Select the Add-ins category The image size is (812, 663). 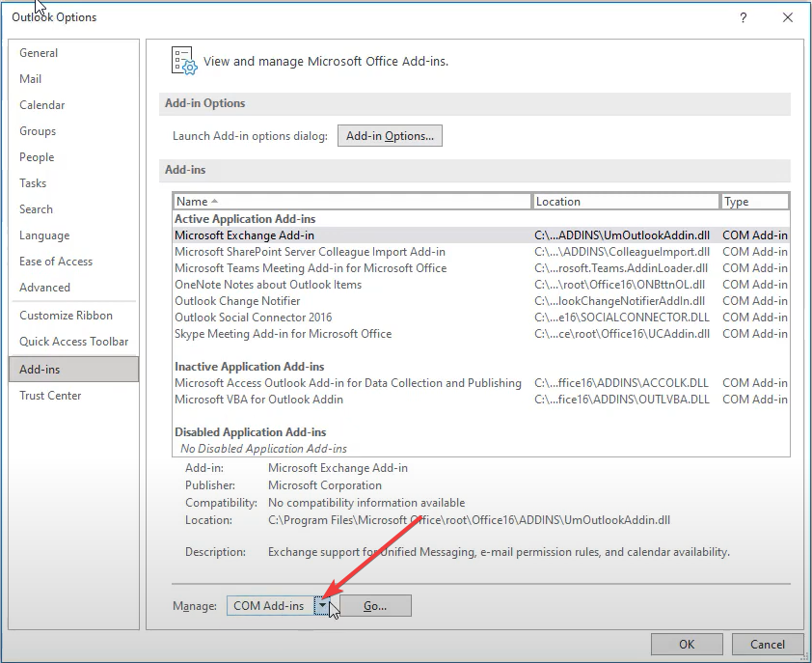(x=74, y=369)
